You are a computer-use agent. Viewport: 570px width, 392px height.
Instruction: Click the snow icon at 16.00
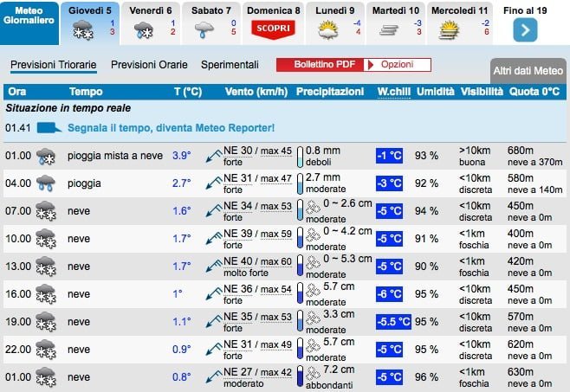[x=46, y=294]
